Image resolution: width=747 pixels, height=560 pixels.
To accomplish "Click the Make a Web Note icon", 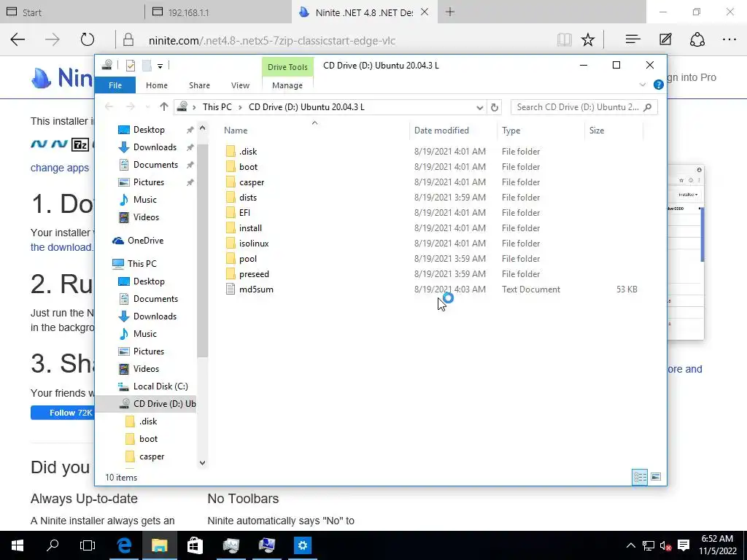I will pyautogui.click(x=665, y=39).
